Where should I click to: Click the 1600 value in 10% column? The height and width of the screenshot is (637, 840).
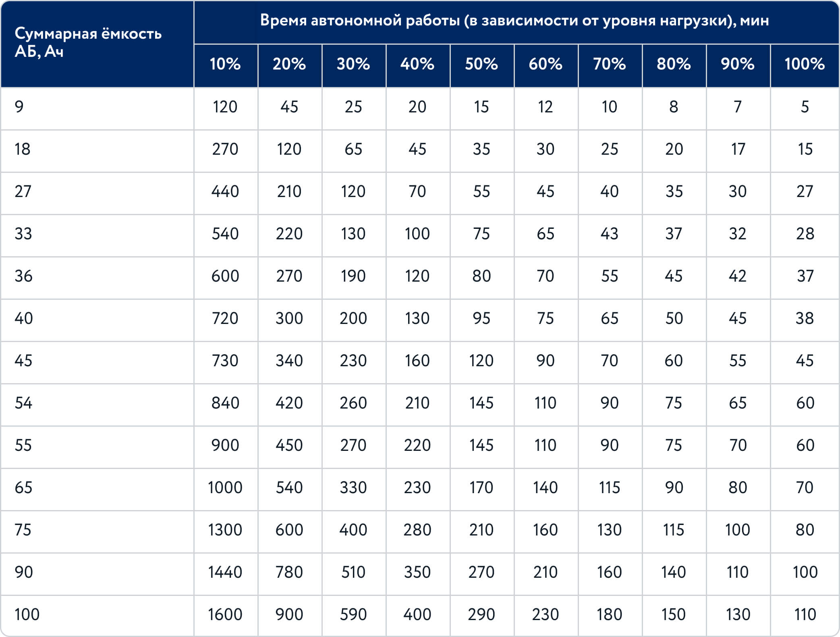225,614
